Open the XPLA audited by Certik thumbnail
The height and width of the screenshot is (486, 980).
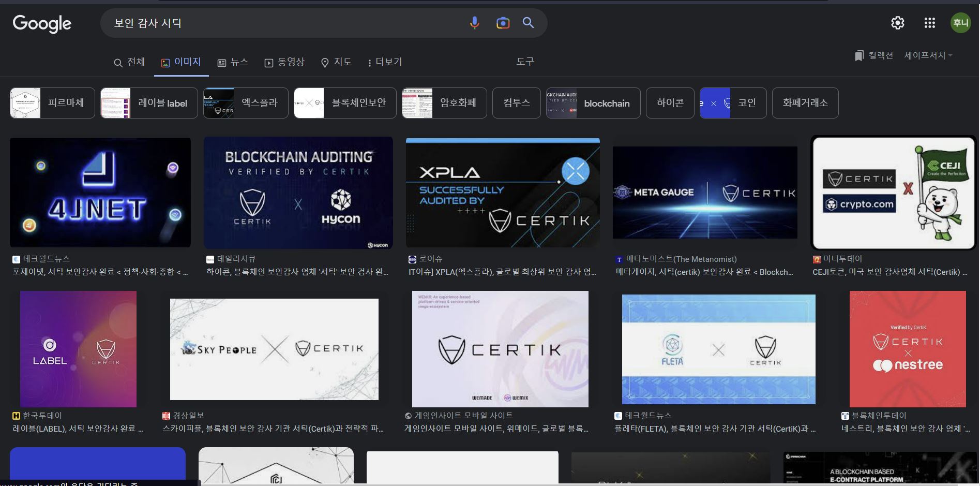click(503, 193)
